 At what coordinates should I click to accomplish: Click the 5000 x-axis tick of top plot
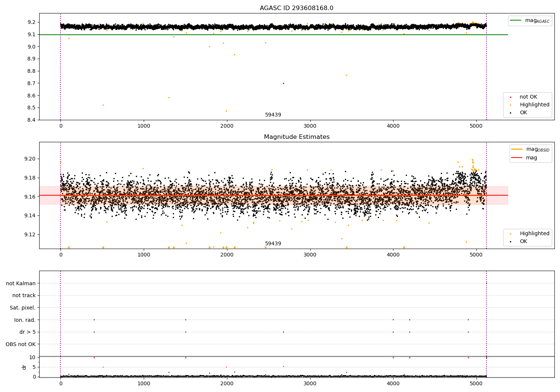pyautogui.click(x=476, y=126)
